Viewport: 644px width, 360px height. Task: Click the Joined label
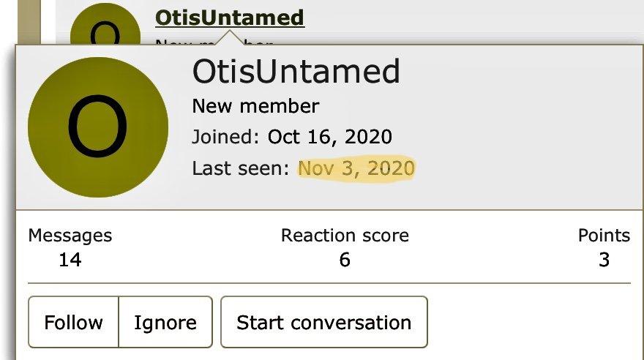[x=225, y=137]
